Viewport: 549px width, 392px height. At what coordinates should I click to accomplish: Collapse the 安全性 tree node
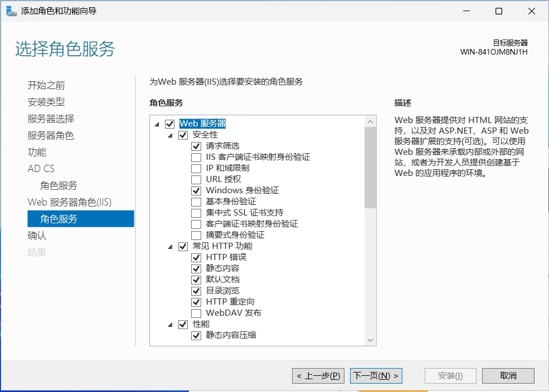pos(170,135)
